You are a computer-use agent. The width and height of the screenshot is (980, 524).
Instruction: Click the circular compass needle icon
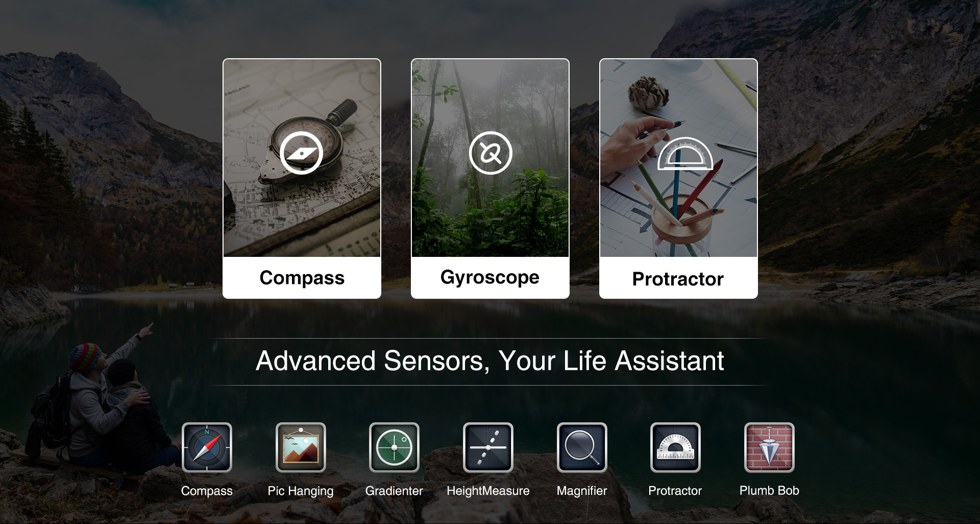[x=301, y=153]
